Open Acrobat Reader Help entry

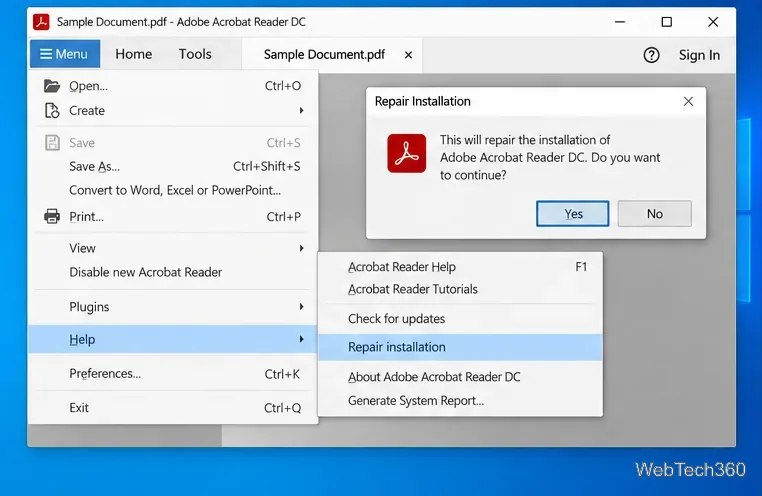pos(460,267)
